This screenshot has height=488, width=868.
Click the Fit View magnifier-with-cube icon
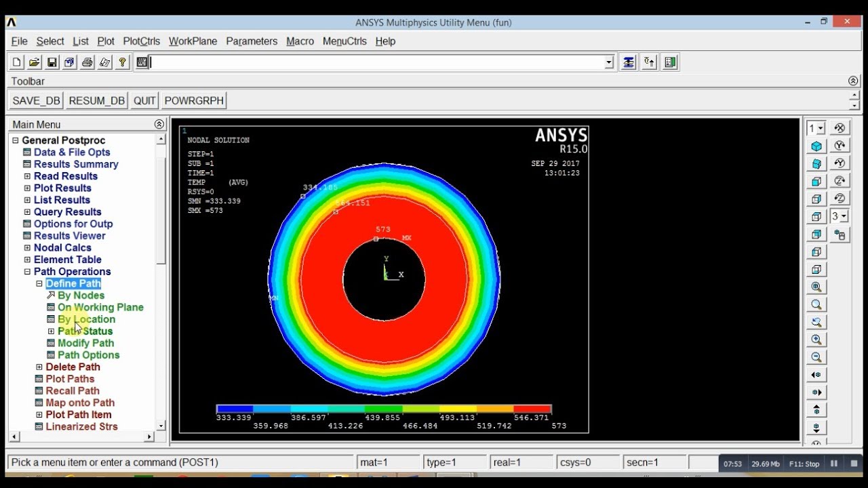coord(816,287)
